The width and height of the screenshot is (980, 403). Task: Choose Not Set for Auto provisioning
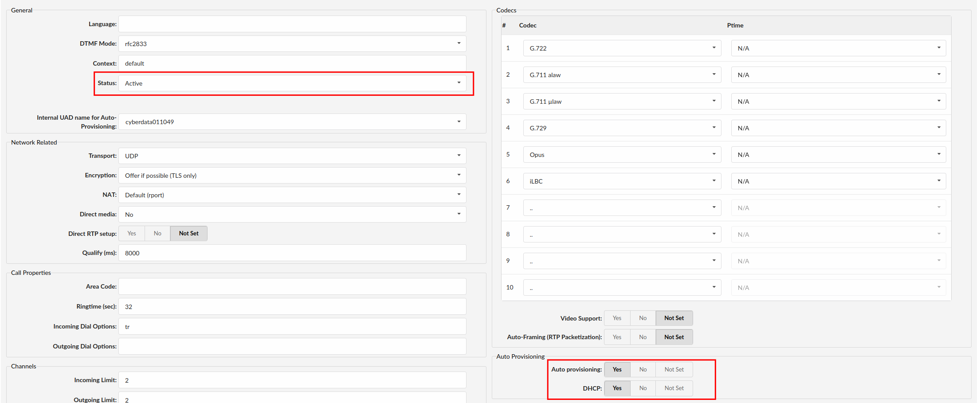coord(674,370)
